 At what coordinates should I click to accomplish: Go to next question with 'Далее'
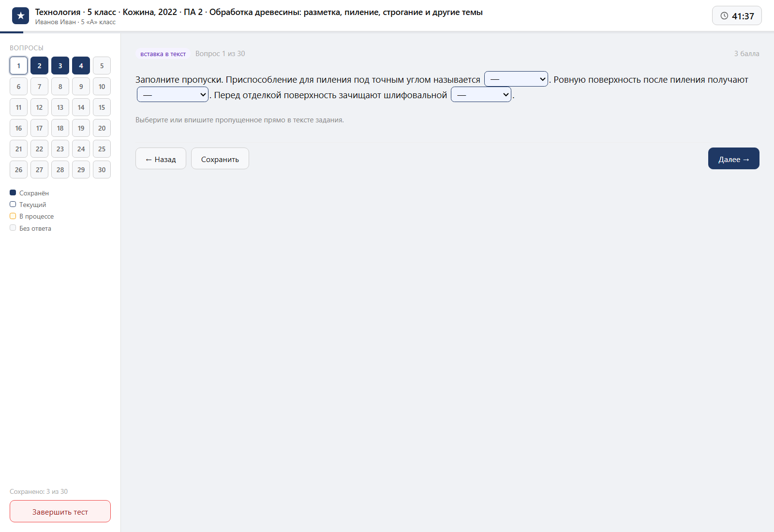pyautogui.click(x=734, y=159)
